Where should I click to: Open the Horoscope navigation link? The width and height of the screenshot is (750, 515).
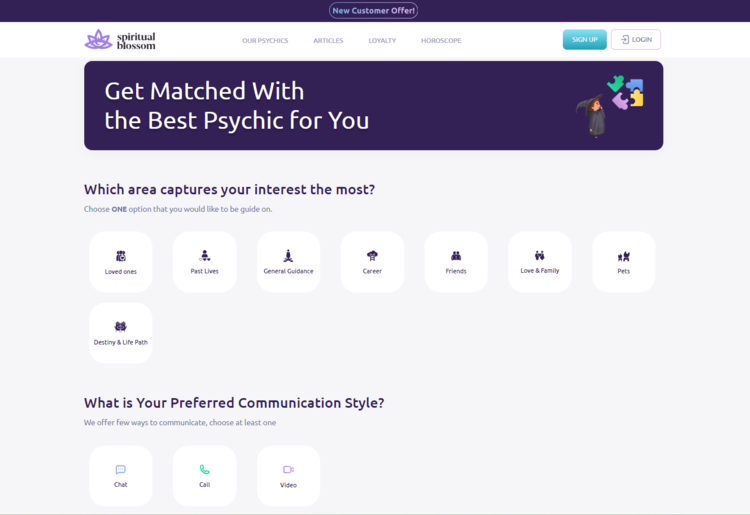click(x=441, y=41)
